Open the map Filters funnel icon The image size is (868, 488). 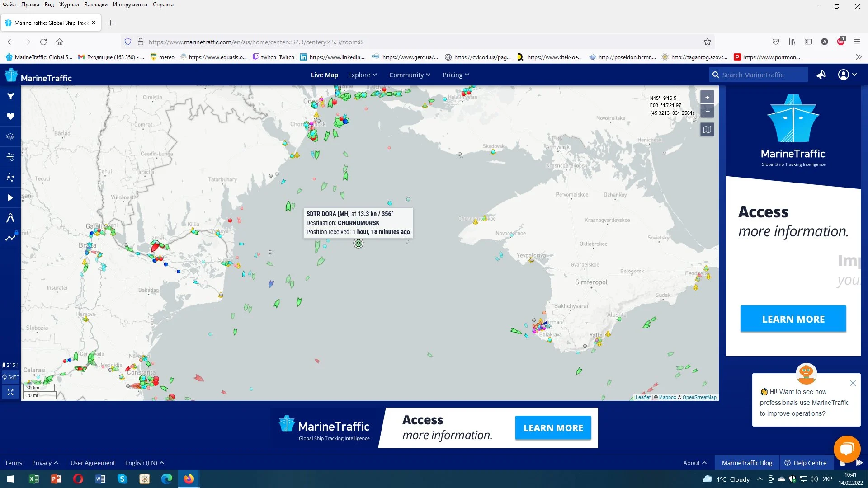pyautogui.click(x=10, y=96)
